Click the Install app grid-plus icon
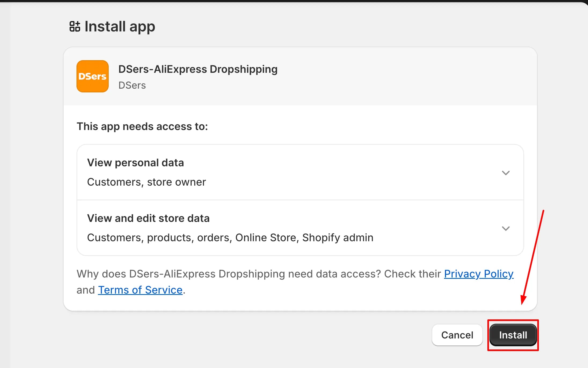The width and height of the screenshot is (588, 368). point(75,26)
